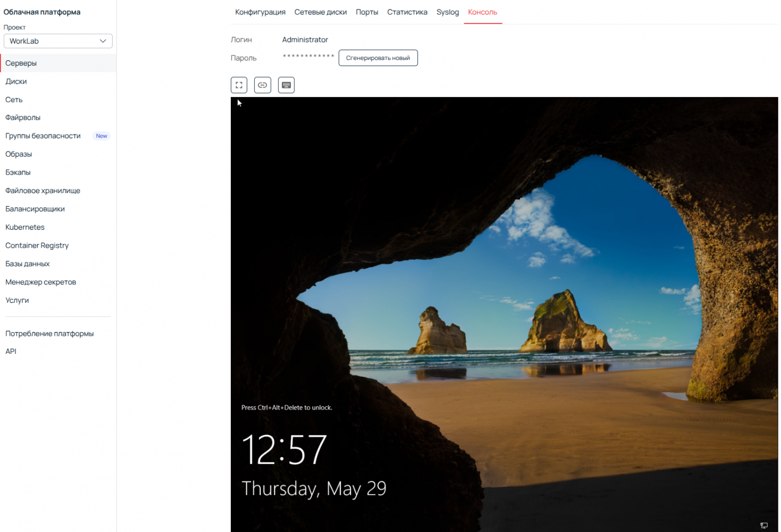Click the Thursday, May 29 date text
Image resolution: width=781 pixels, height=532 pixels.
click(x=314, y=488)
